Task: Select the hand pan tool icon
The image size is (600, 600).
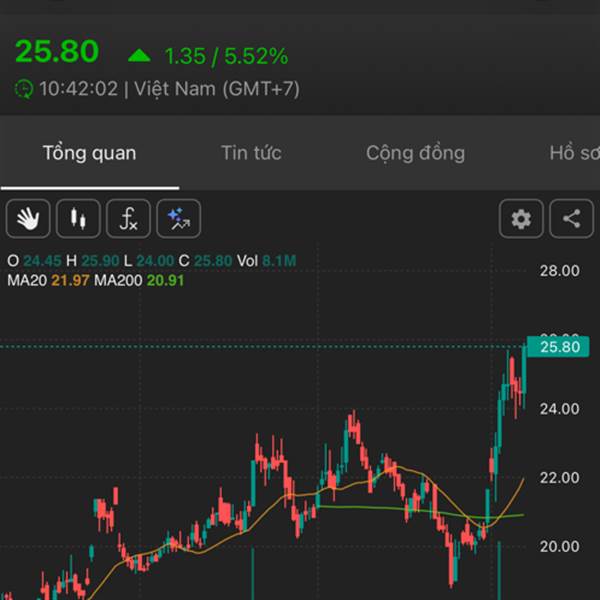Action: (28, 218)
